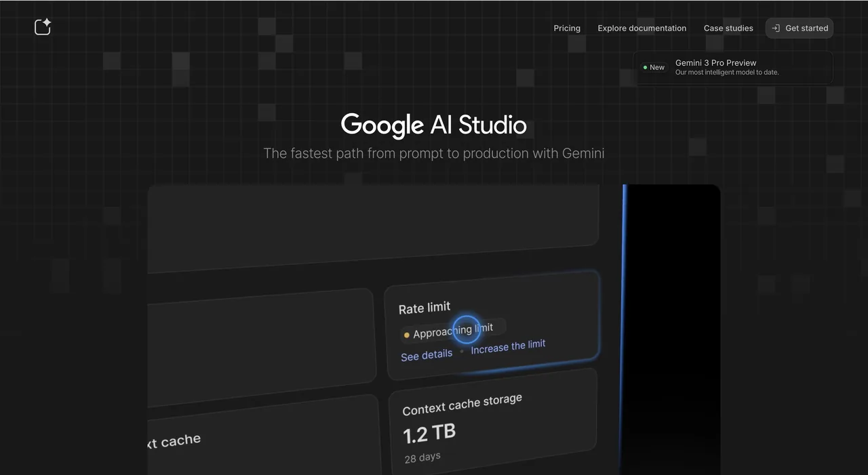The width and height of the screenshot is (868, 475).
Task: Click the 28 days label
Action: 422,457
